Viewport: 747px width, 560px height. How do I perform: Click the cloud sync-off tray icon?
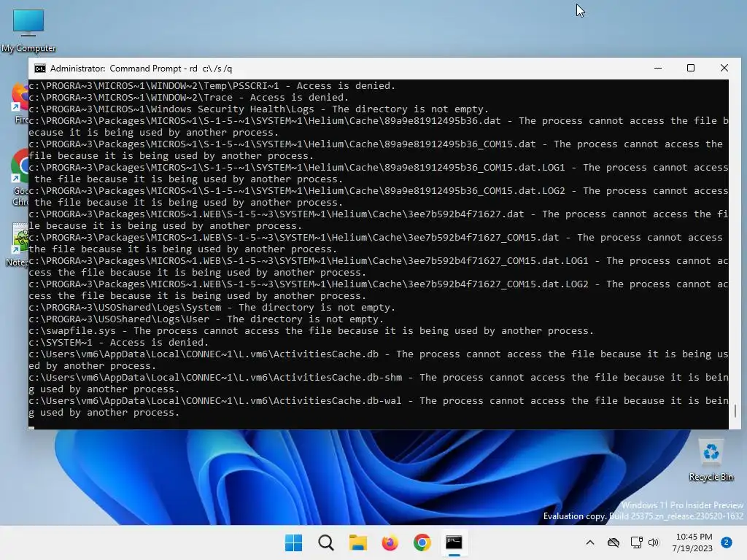614,542
